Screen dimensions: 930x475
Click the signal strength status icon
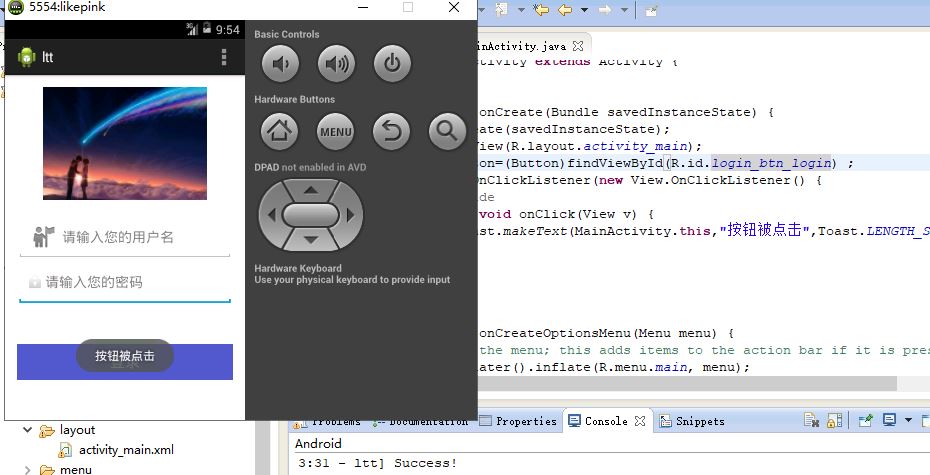(192, 29)
